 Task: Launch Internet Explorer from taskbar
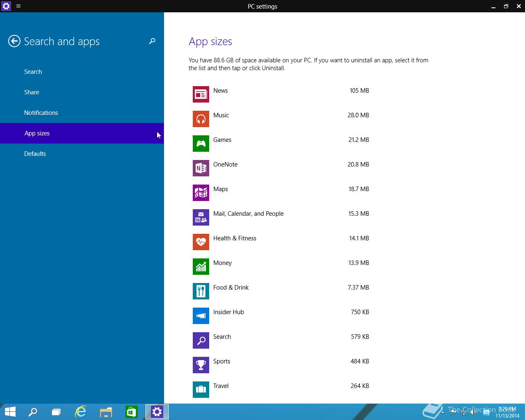pos(81,412)
